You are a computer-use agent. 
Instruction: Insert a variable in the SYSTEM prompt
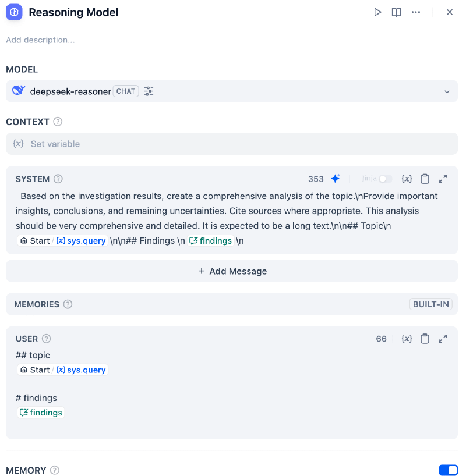tap(407, 179)
